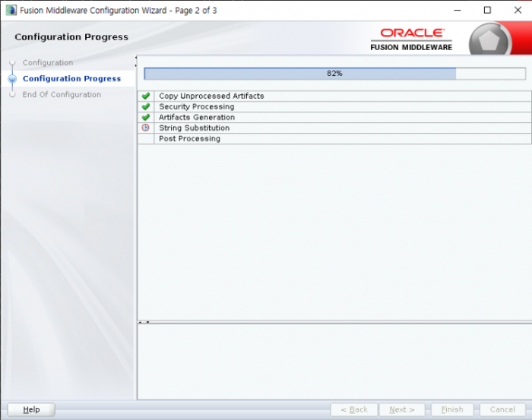This screenshot has height=420, width=532.
Task: Collapse the message pane via splitter arrows
Action: [144, 322]
